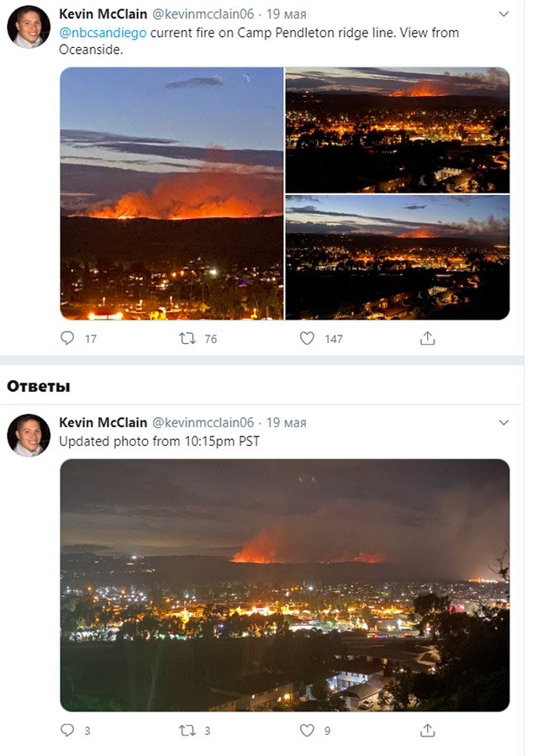The height and width of the screenshot is (756, 538).
Task: Share the Updated photo tweet
Action: click(427, 731)
